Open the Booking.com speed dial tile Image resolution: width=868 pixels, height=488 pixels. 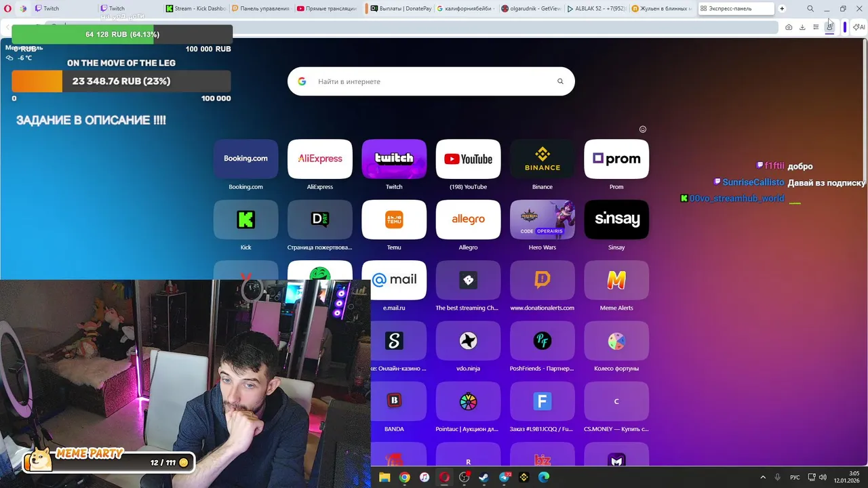click(245, 159)
